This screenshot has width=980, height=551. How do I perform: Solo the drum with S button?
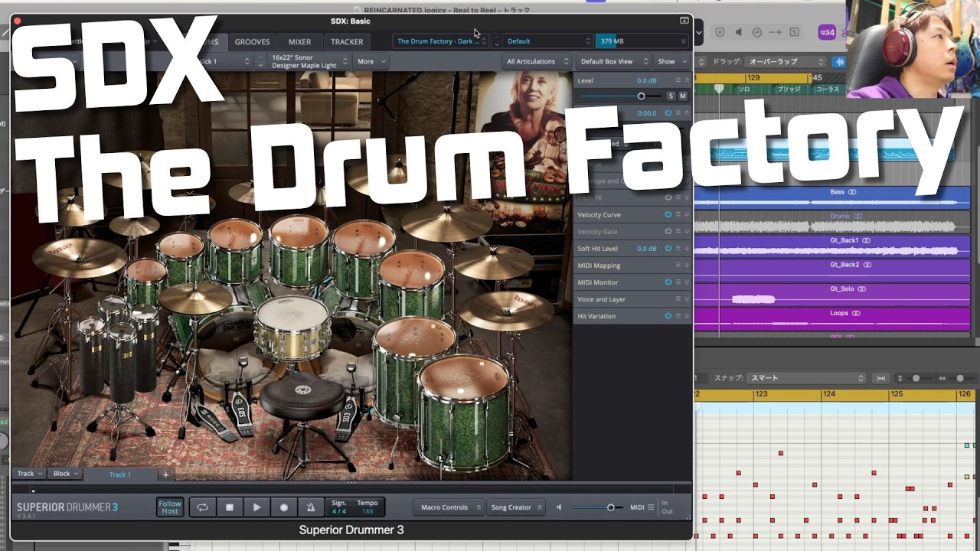671,96
